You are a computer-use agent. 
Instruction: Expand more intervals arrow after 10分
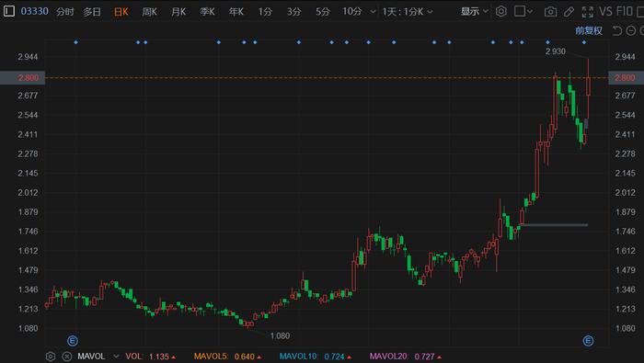click(373, 12)
